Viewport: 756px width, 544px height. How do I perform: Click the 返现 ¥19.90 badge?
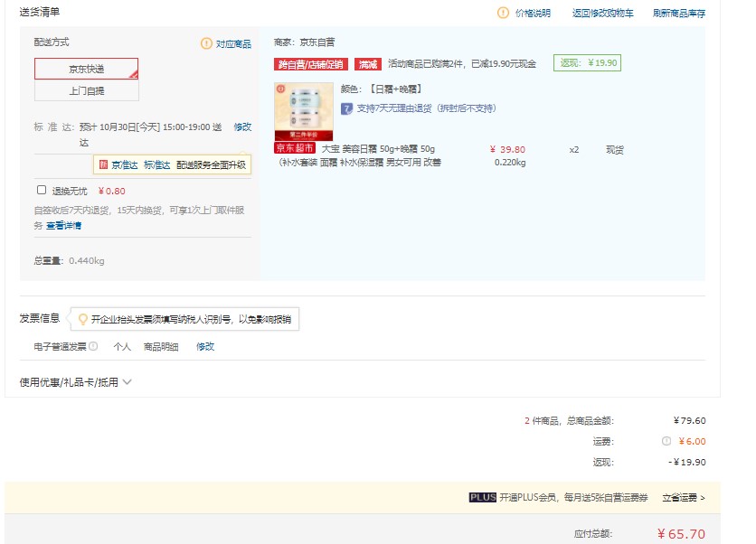587,63
